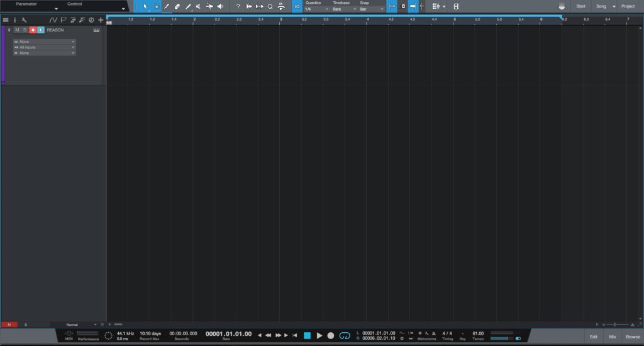Switch to the Project page
The width and height of the screenshot is (644, 346).
pos(628,6)
